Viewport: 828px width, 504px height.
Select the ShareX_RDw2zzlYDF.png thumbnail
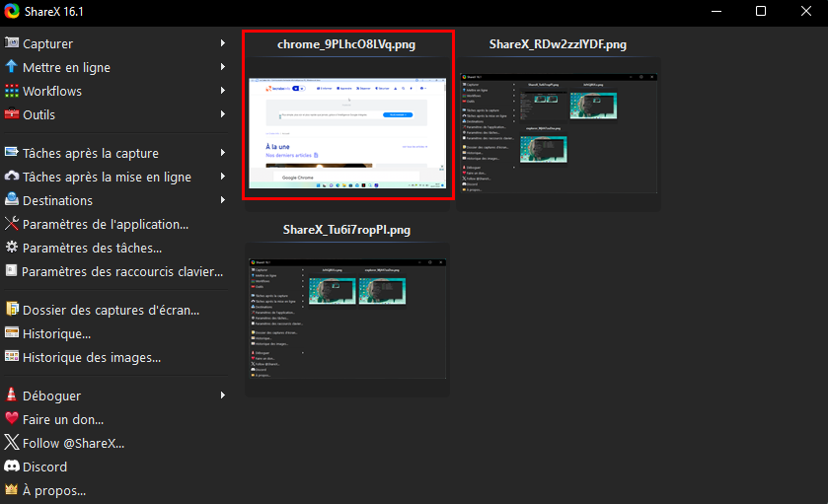click(x=559, y=133)
